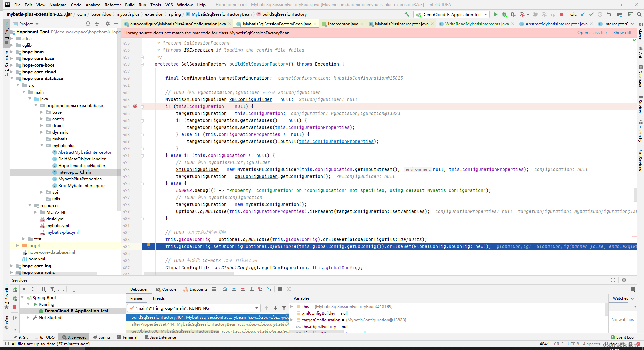Click Force Step Into red arrow
644x350 pixels.
(243, 289)
